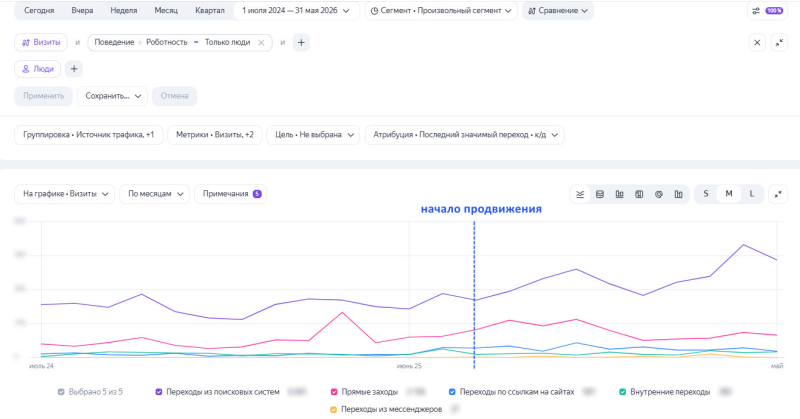Switch period to Квартал

[x=210, y=11]
